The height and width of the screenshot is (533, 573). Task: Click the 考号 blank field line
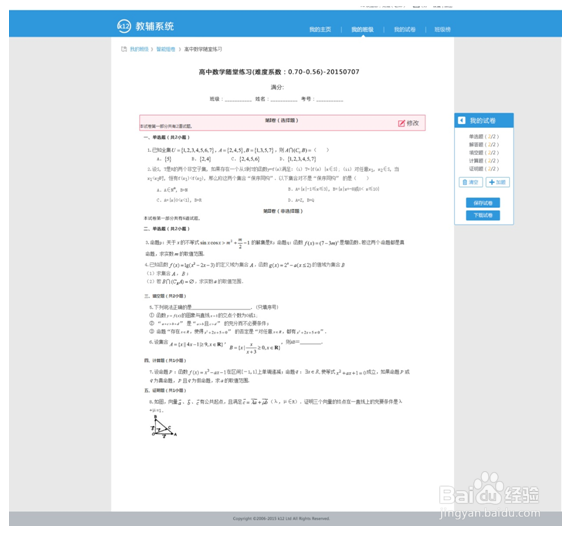click(330, 100)
